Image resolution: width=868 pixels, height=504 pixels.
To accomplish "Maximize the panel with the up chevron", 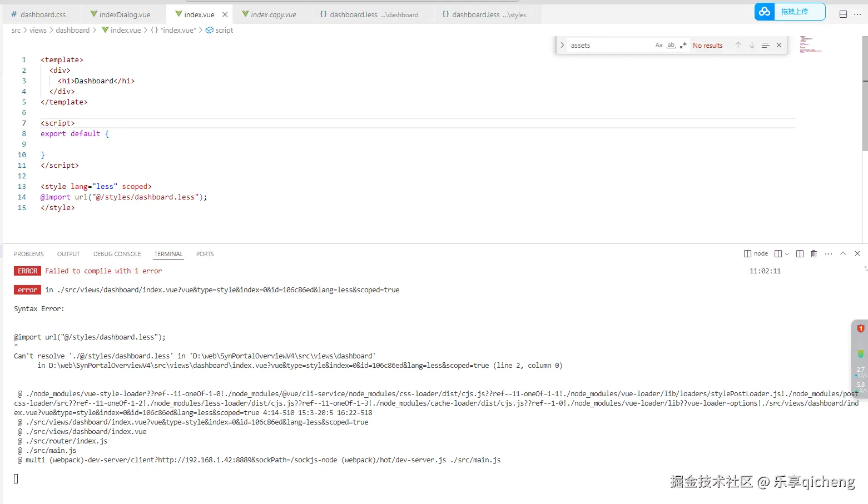I will click(843, 254).
